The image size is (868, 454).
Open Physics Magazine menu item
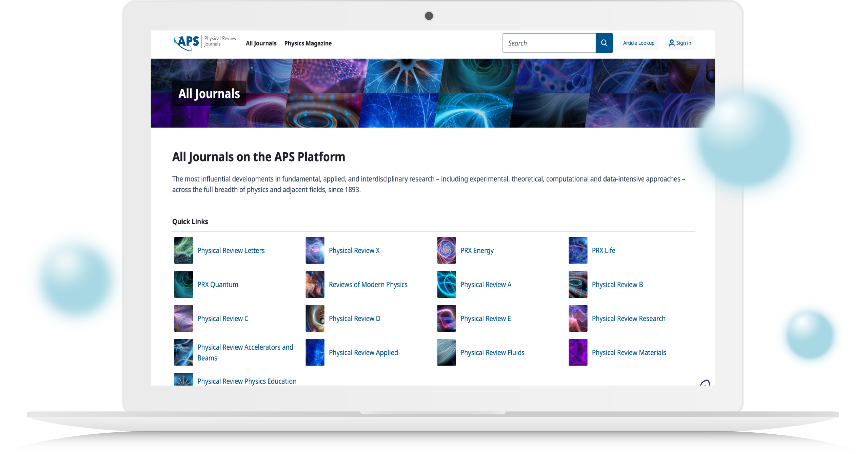308,43
